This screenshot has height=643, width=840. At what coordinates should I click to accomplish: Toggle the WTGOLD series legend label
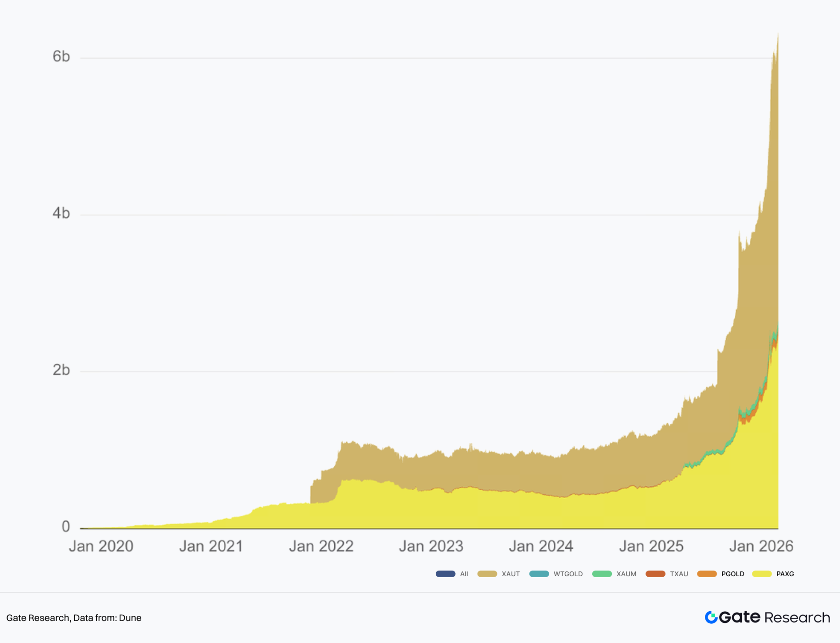pos(568,574)
